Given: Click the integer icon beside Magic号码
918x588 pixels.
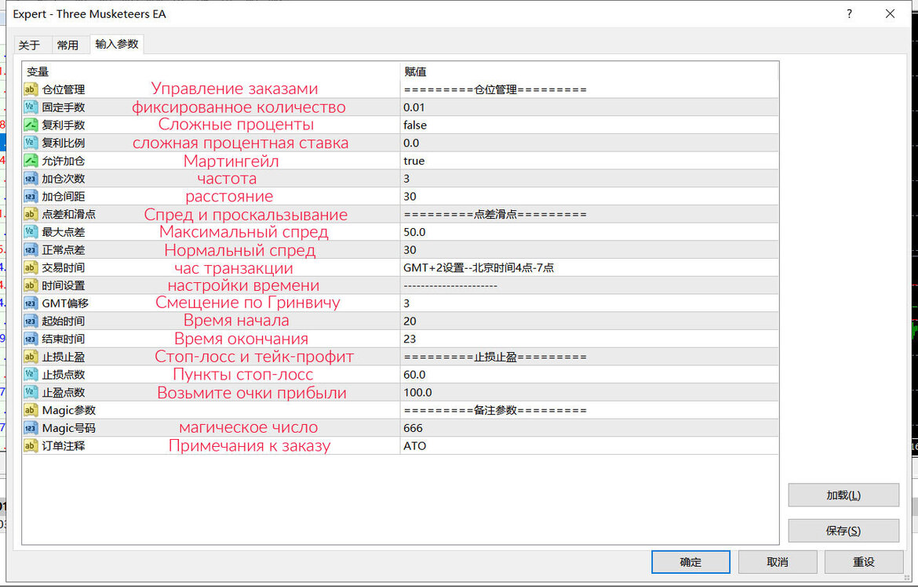Looking at the screenshot, I should 31,428.
